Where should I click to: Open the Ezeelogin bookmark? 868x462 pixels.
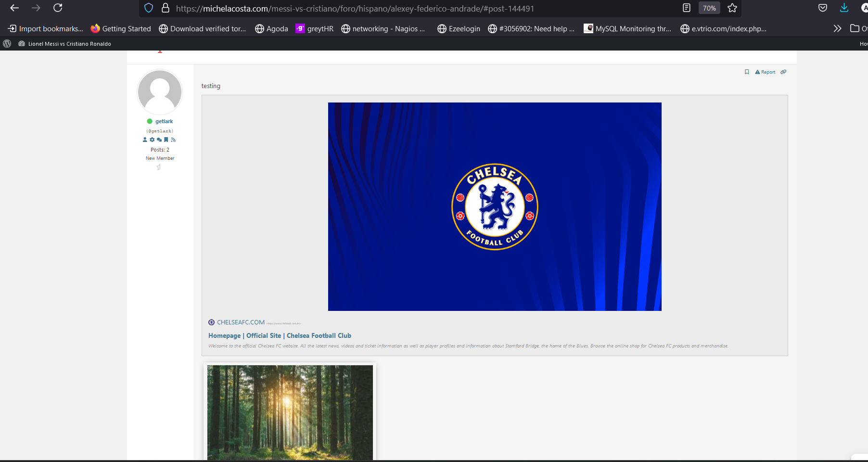tap(459, 29)
